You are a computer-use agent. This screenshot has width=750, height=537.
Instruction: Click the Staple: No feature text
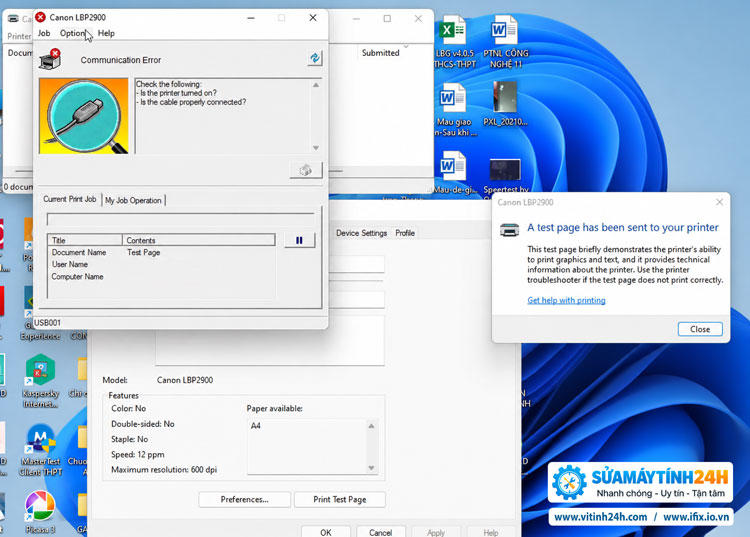[x=130, y=439]
